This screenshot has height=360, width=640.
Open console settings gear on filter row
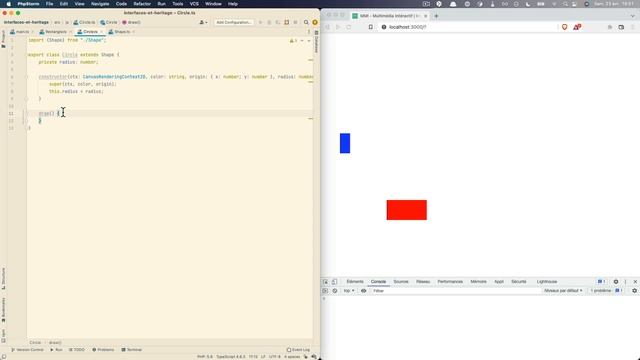(634, 291)
